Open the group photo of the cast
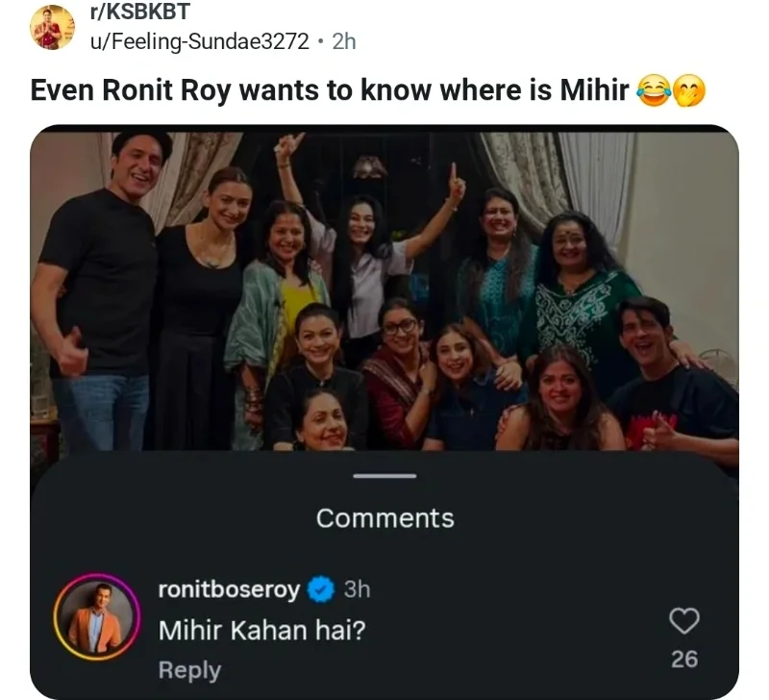The height and width of the screenshot is (700, 769). click(x=384, y=291)
